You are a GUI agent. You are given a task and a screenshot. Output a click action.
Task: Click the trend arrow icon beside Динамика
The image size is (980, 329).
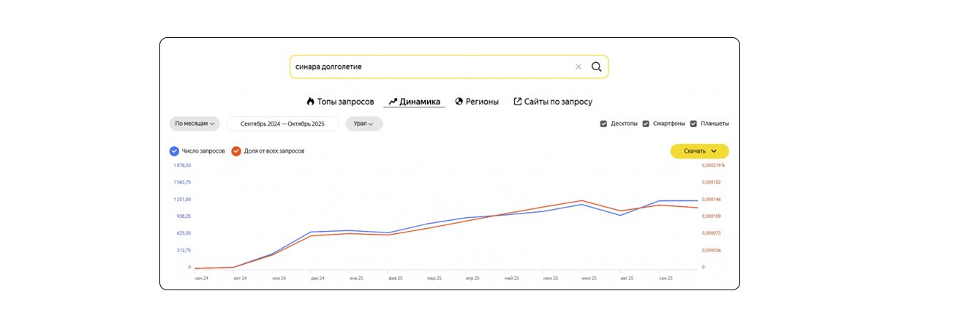point(393,102)
